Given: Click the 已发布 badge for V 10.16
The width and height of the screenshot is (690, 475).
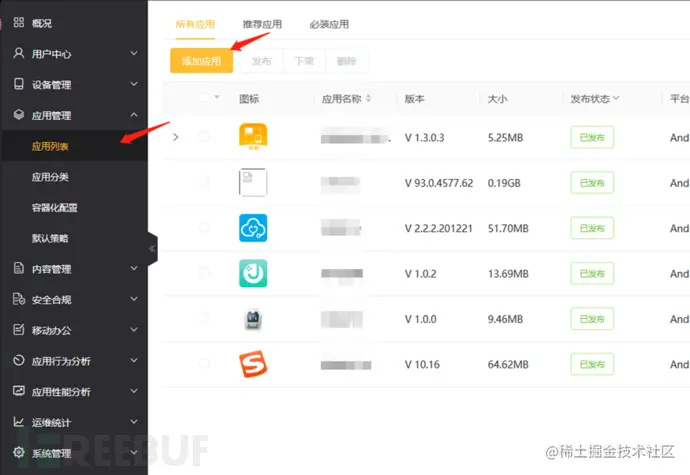Looking at the screenshot, I should [x=592, y=364].
